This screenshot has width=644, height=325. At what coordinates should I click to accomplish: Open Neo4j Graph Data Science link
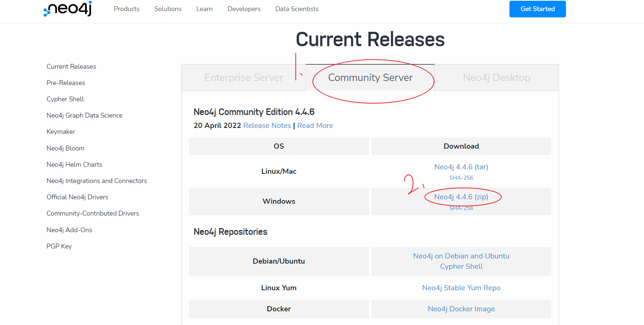(x=84, y=115)
